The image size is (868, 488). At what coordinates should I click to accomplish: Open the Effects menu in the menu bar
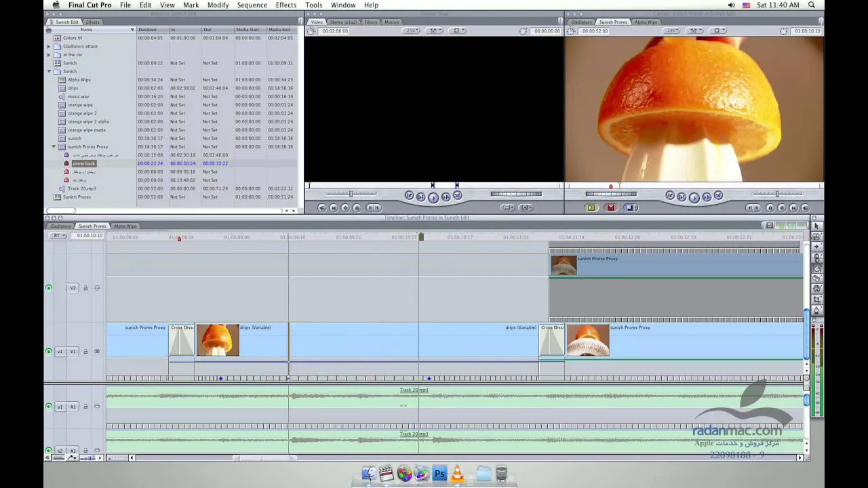tap(285, 5)
